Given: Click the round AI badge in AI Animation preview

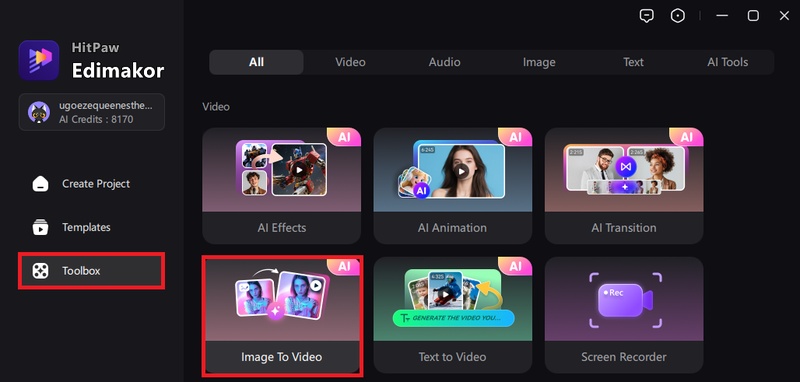Looking at the screenshot, I should [x=421, y=191].
